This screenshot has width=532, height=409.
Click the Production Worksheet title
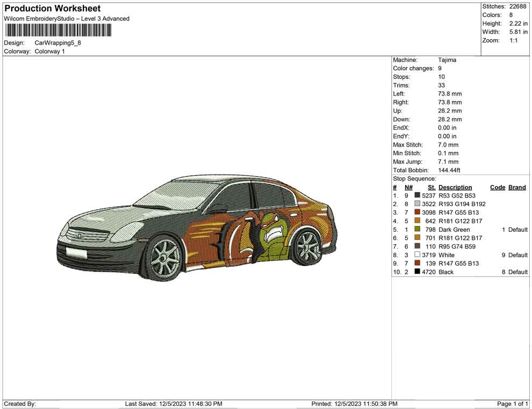(x=53, y=9)
